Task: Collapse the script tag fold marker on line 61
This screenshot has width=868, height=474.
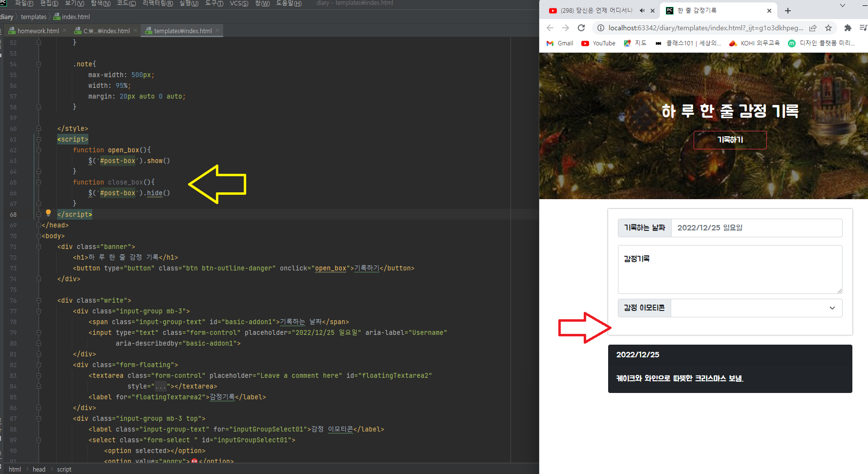Action: pos(39,139)
